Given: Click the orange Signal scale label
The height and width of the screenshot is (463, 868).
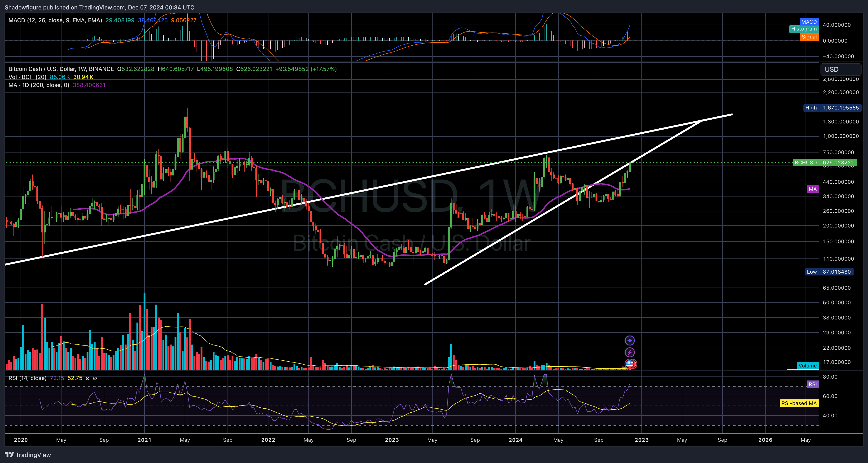Looking at the screenshot, I should pos(809,37).
